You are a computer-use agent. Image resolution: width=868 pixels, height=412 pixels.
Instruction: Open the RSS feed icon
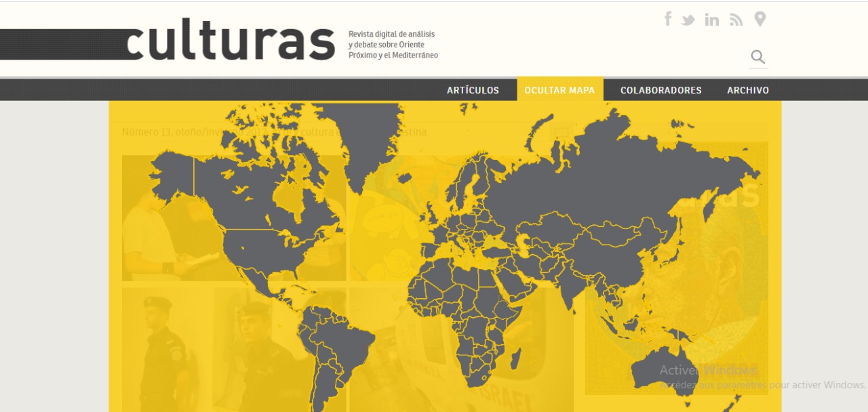(x=736, y=20)
